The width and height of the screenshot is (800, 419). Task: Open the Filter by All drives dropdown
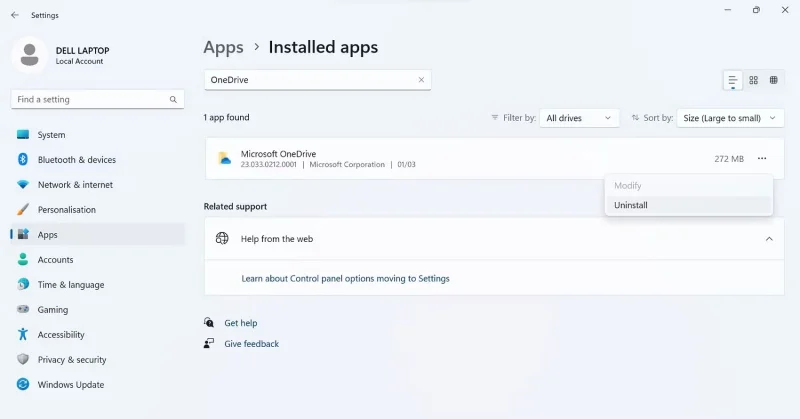point(579,118)
